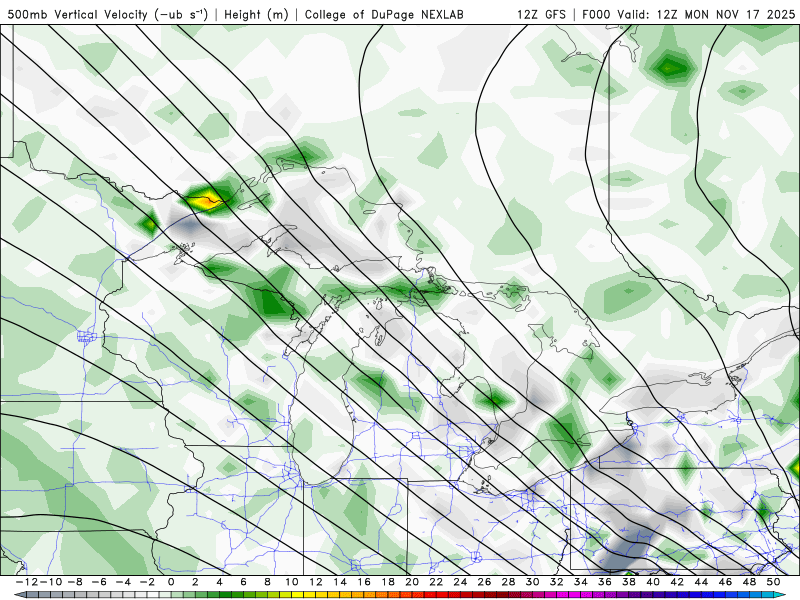Click the '26' color scale label

(484, 582)
